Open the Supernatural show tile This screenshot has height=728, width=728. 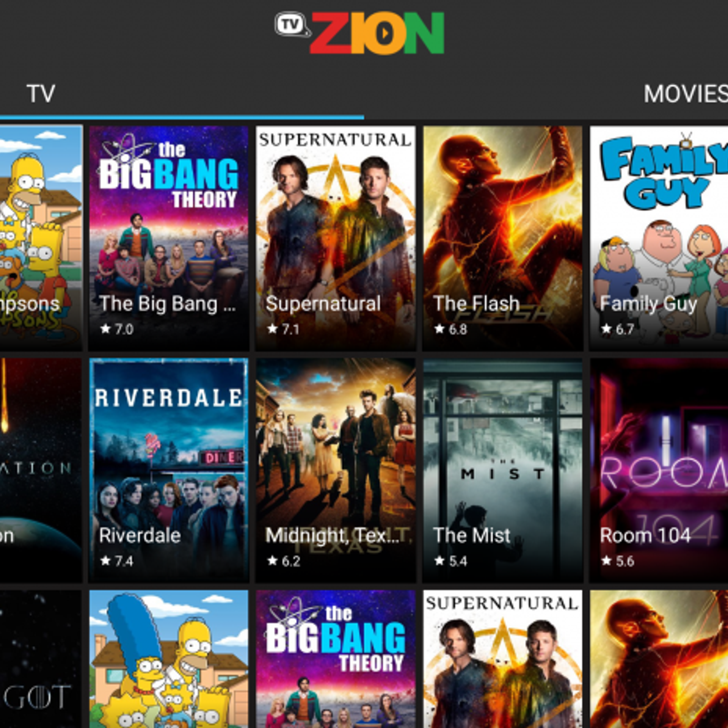pos(336,238)
